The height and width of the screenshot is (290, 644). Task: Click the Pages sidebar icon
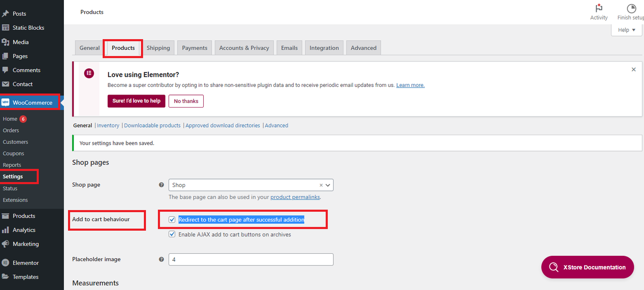pos(6,56)
